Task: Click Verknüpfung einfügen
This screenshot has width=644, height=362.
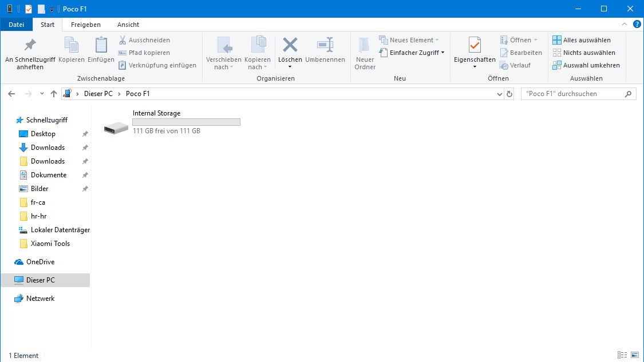Action: 157,65
